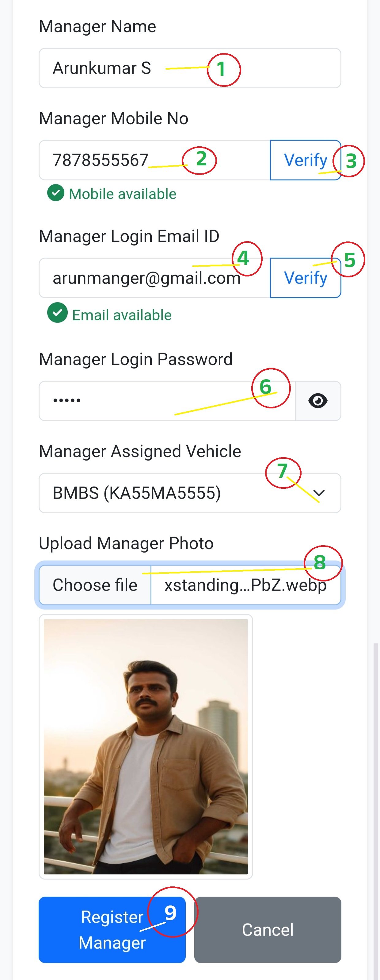Click the red circled annotation number 6

271,388
